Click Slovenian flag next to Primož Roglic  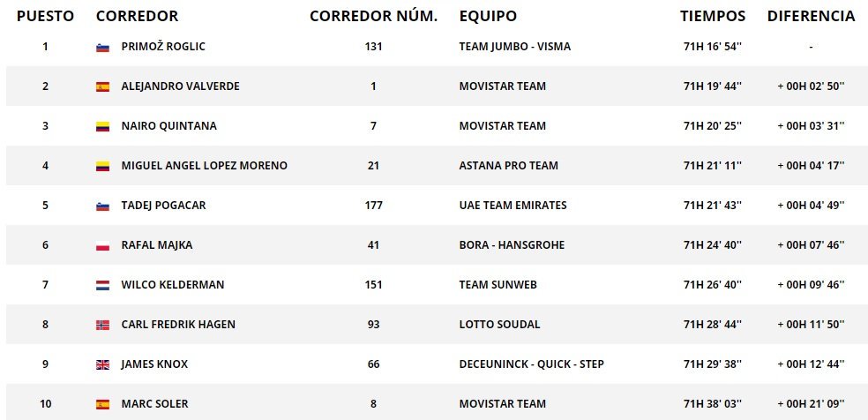[x=102, y=47]
